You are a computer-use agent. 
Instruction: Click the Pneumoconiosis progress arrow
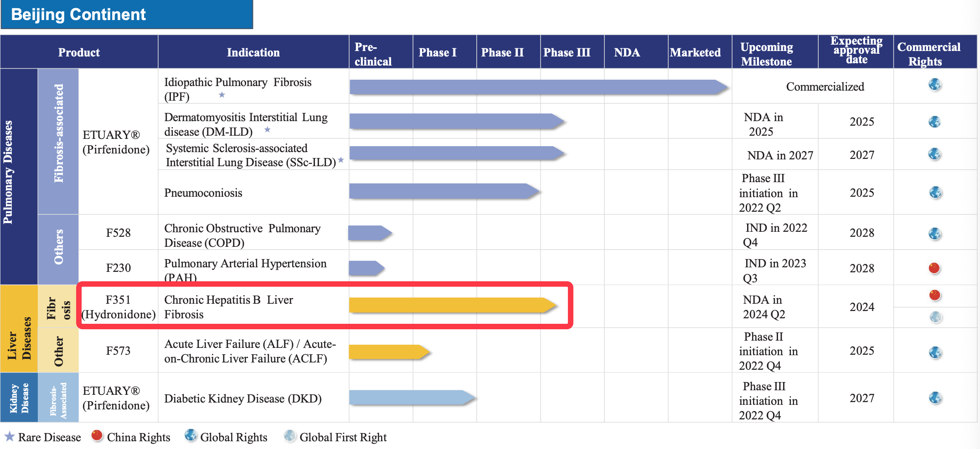pyautogui.click(x=444, y=191)
